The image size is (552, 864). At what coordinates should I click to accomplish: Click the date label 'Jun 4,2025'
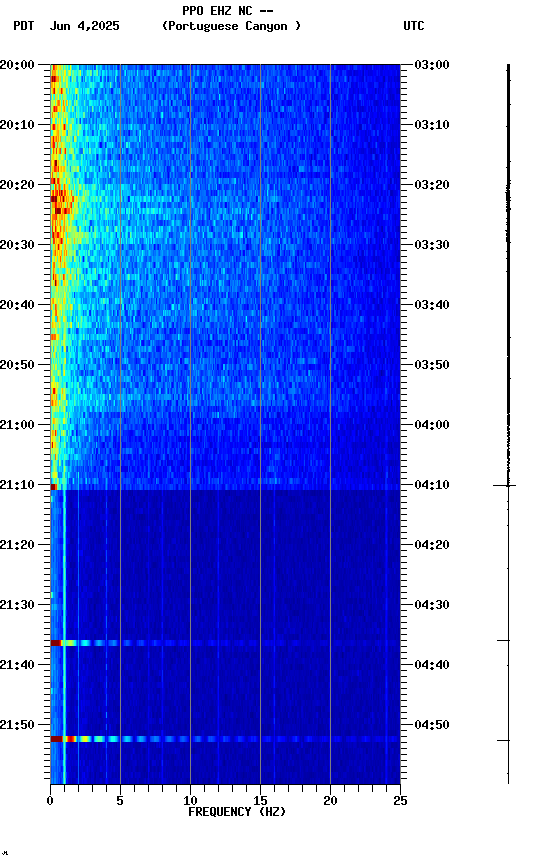tap(84, 26)
